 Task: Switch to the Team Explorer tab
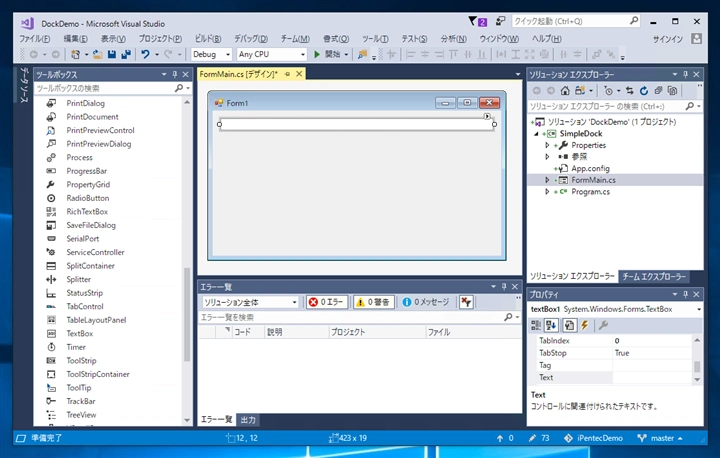click(654, 277)
